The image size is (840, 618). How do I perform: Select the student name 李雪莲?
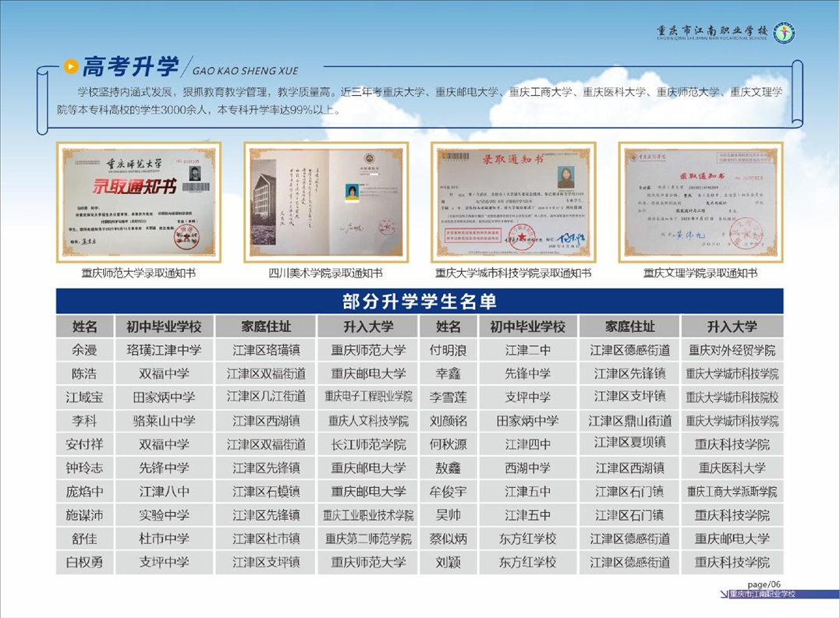448,397
